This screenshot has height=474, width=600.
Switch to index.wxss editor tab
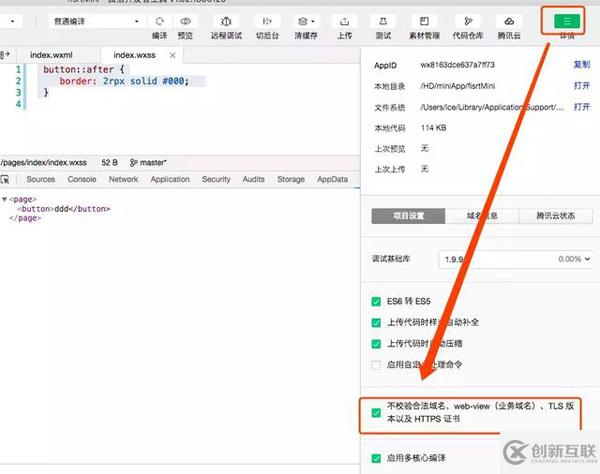[134, 55]
